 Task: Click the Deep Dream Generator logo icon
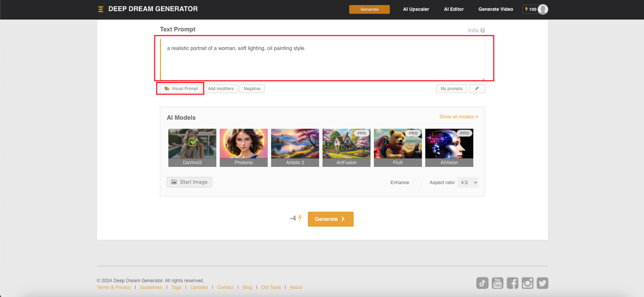pos(101,9)
